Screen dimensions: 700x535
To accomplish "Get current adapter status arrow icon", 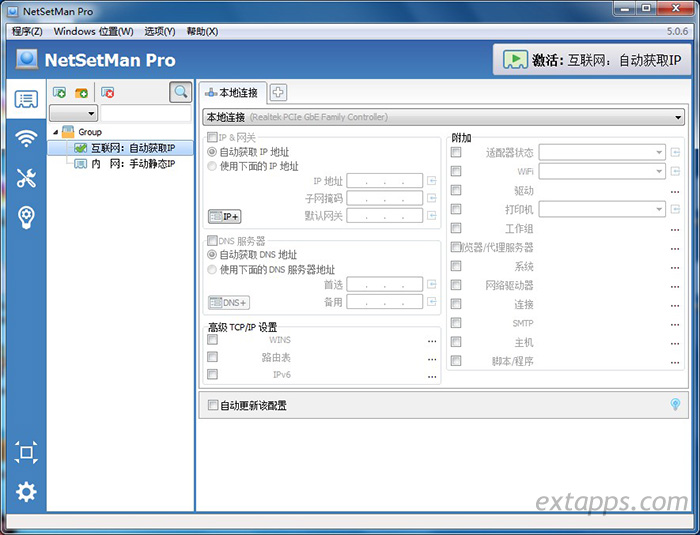I will 675,152.
